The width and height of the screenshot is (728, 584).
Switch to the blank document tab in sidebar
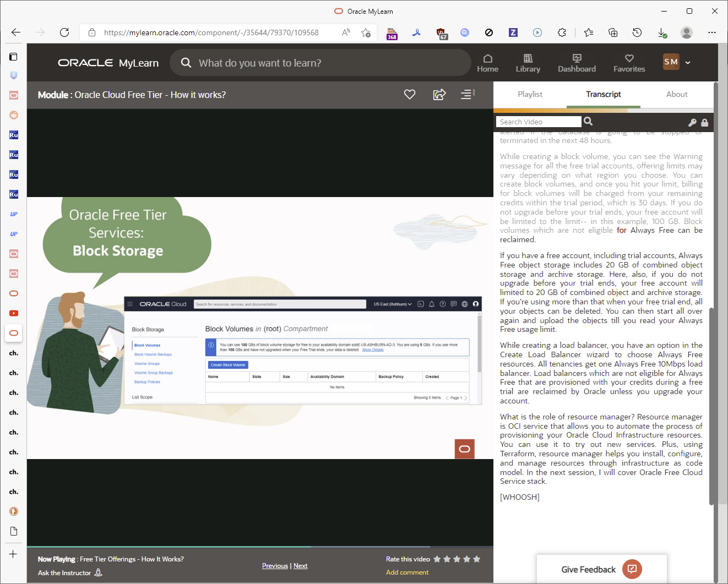[x=14, y=531]
